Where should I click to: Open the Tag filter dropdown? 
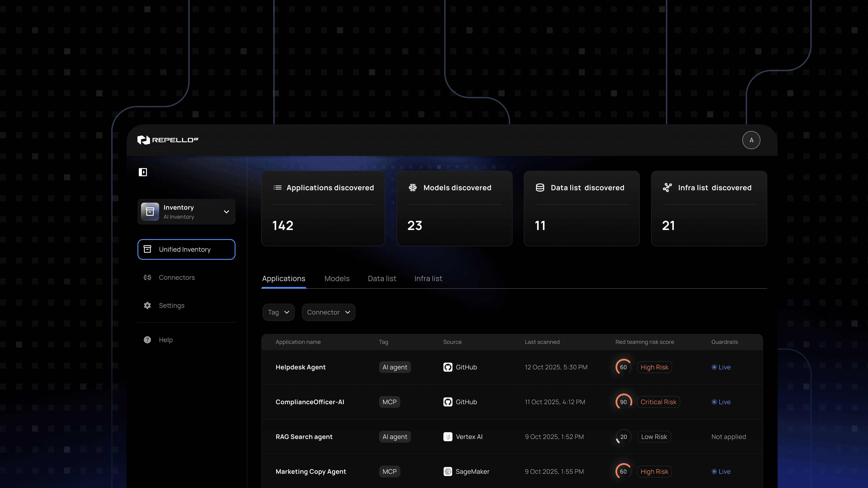[x=278, y=312]
